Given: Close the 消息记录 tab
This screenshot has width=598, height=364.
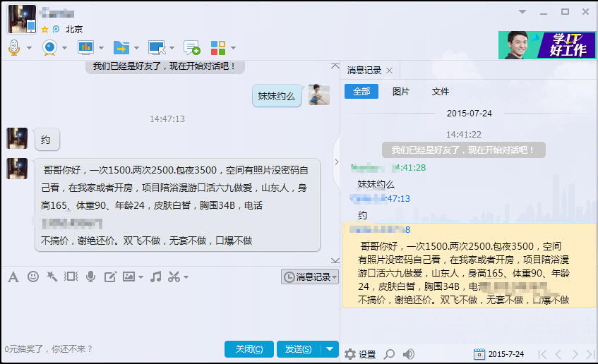Looking at the screenshot, I should [x=390, y=71].
